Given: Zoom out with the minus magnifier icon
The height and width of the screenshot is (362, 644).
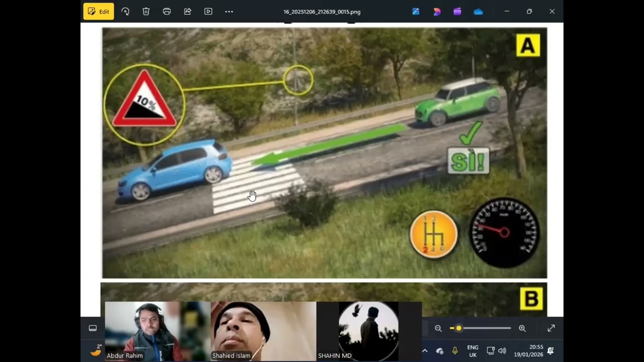Looking at the screenshot, I should coord(438,328).
